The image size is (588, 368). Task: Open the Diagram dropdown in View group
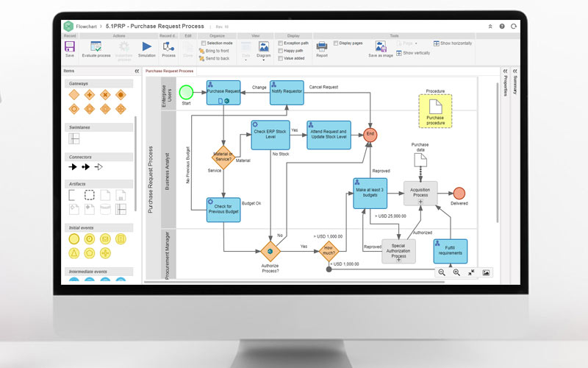tap(263, 50)
